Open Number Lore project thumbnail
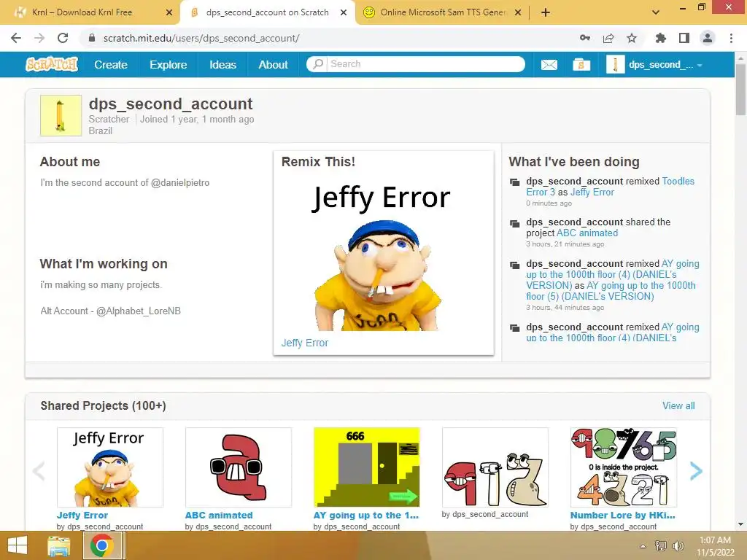This screenshot has width=747, height=560. (623, 467)
